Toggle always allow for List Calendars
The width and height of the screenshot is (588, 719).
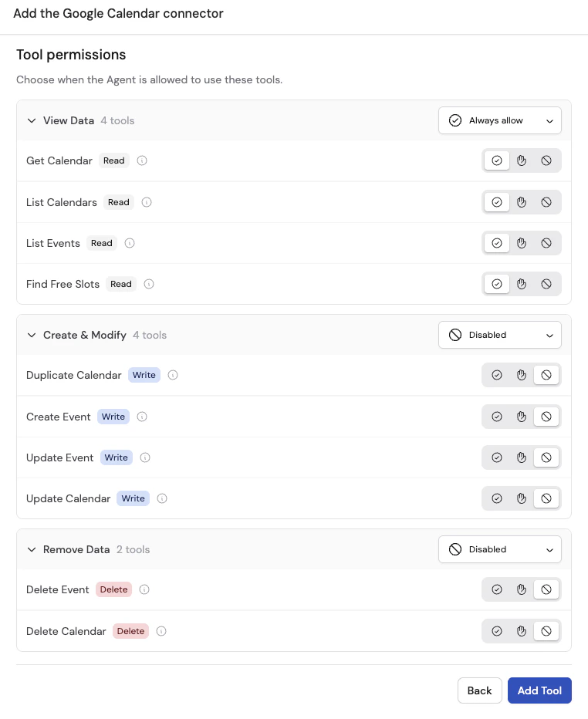497,202
